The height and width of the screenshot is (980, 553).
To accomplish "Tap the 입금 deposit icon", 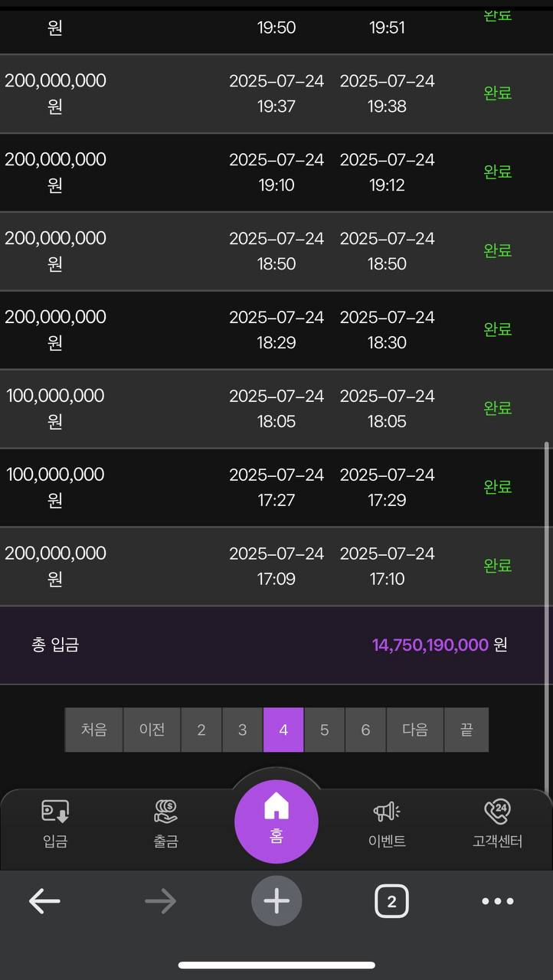I will [x=55, y=822].
